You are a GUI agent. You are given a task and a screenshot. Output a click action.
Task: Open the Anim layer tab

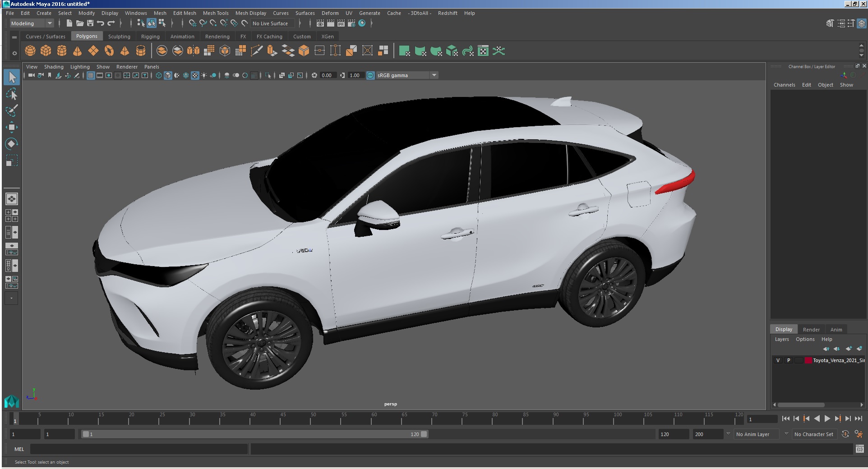click(836, 329)
